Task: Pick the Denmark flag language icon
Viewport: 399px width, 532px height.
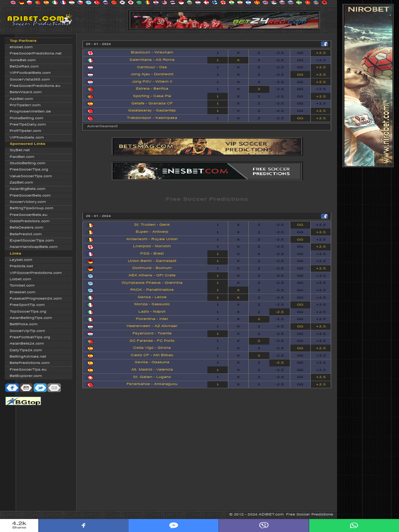Action: click(206, 3)
